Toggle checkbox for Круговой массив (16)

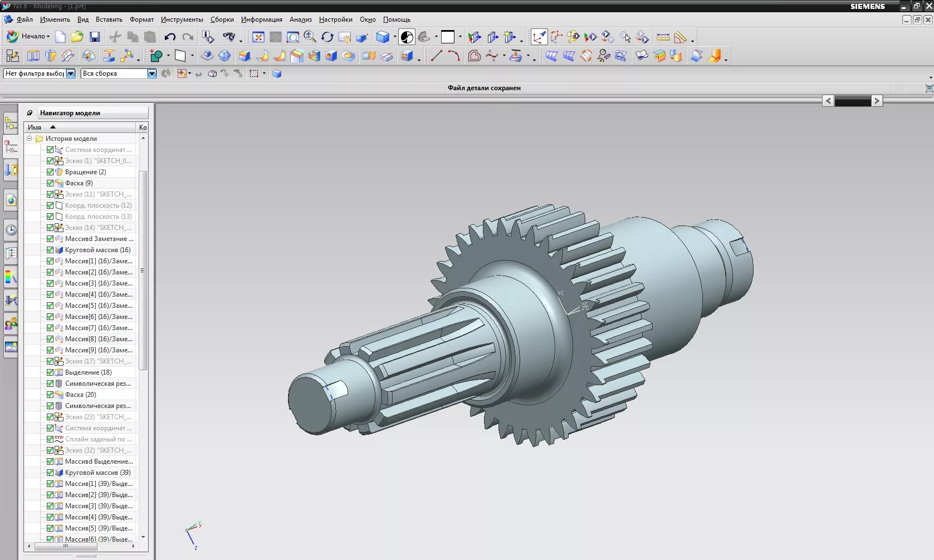50,250
